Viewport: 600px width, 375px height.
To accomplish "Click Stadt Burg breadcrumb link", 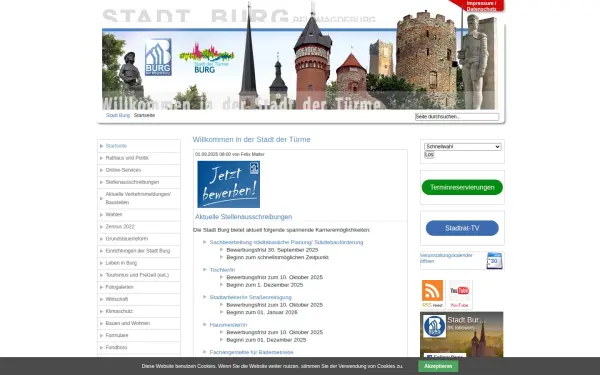I will [x=118, y=115].
